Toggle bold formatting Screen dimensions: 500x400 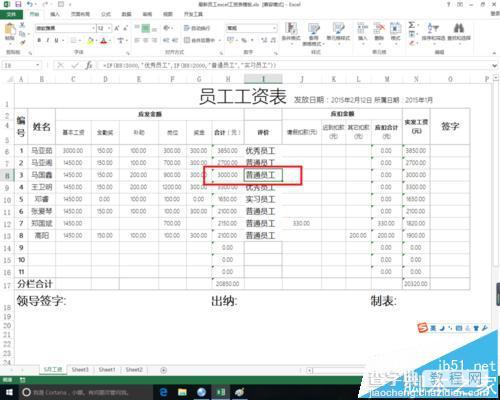point(39,40)
